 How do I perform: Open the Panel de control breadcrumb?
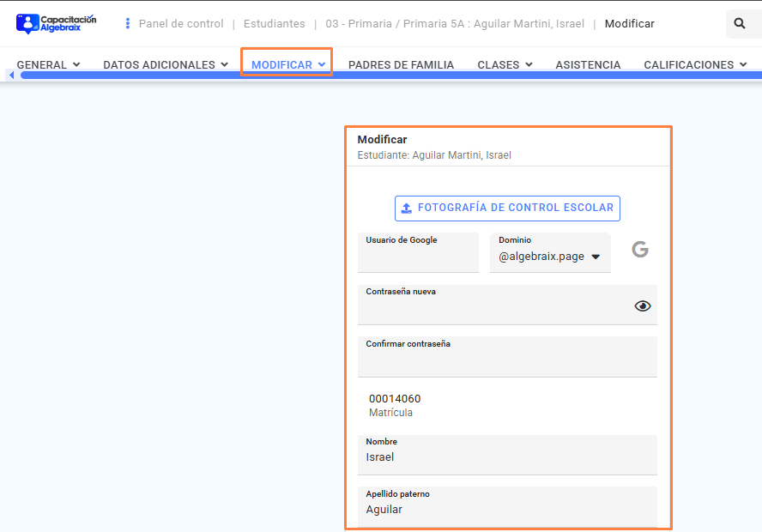tap(181, 23)
